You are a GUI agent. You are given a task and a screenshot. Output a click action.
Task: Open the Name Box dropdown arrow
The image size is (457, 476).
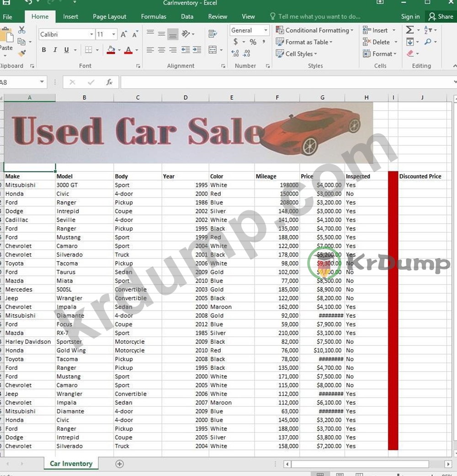(x=42, y=82)
